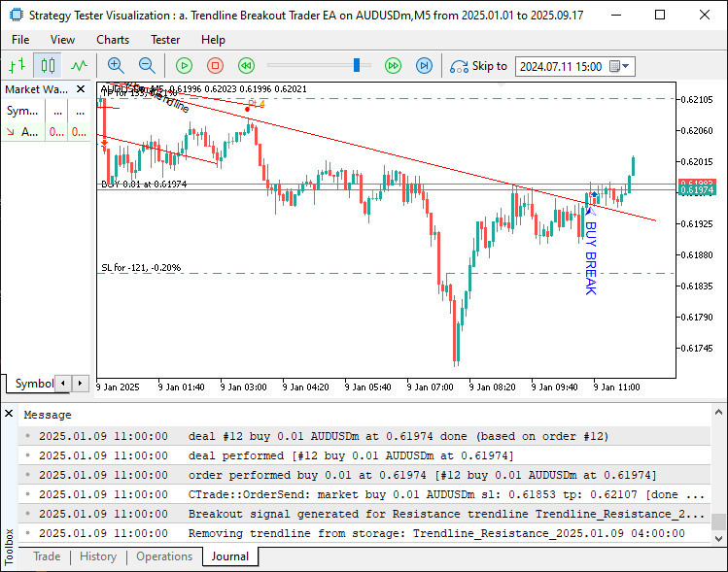The height and width of the screenshot is (572, 728).
Task: Close the Market Watch panel
Action: click(x=81, y=89)
